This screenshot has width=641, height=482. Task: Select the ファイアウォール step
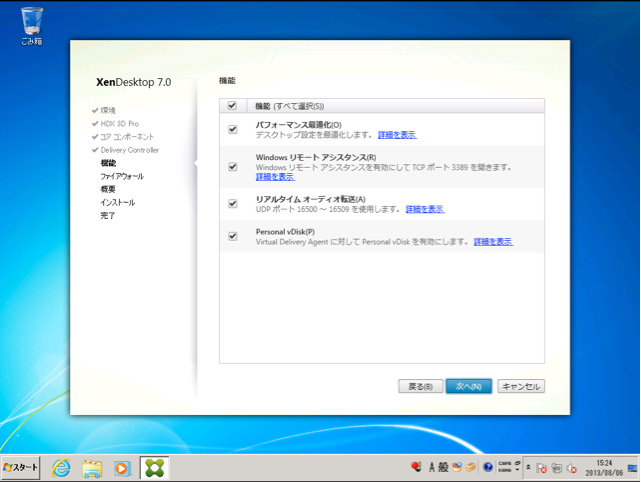pyautogui.click(x=122, y=176)
